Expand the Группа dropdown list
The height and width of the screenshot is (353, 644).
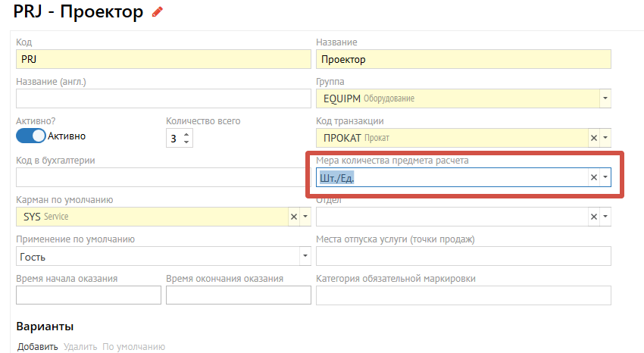click(605, 98)
